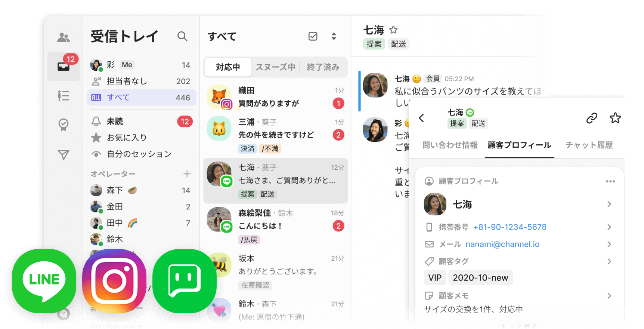Click the back arrow in profile panel

pos(422,118)
